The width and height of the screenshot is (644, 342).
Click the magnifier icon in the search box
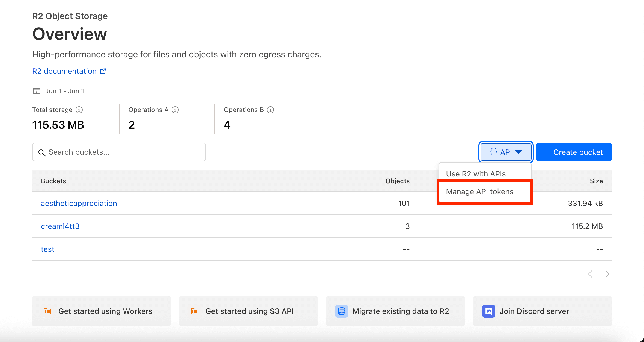42,152
